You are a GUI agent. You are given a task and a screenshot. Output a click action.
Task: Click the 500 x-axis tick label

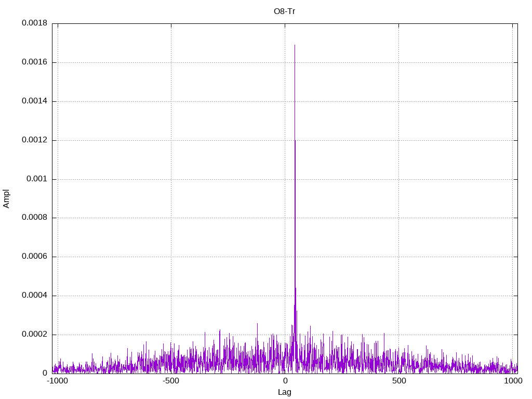click(x=398, y=381)
